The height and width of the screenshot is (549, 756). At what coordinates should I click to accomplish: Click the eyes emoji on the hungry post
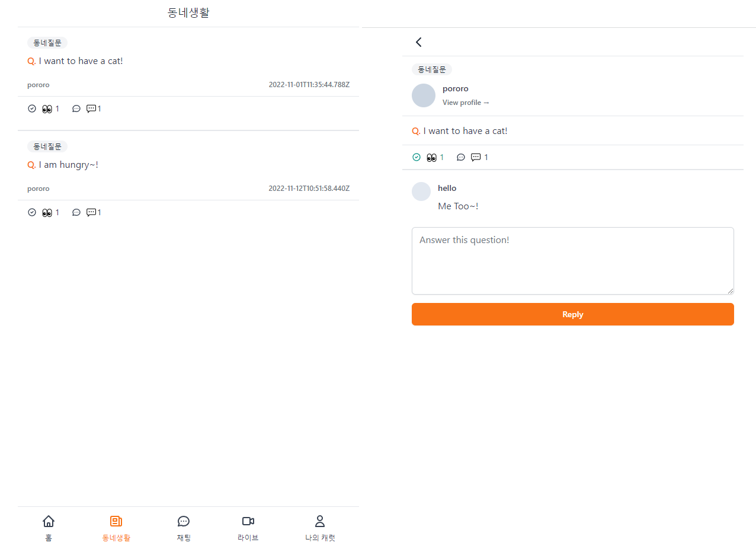tap(47, 213)
